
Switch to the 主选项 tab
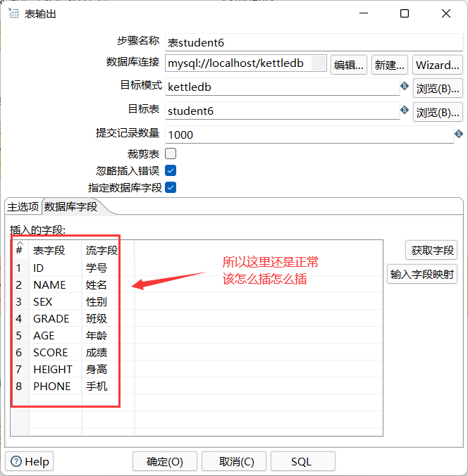point(23,207)
